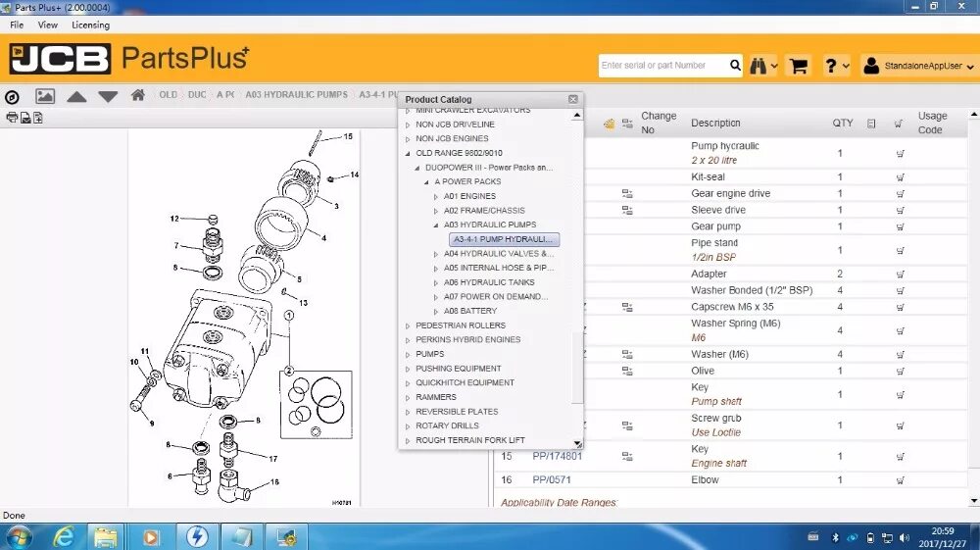Add Adapter row to cart
Image resolution: width=980 pixels, height=550 pixels.
900,275
